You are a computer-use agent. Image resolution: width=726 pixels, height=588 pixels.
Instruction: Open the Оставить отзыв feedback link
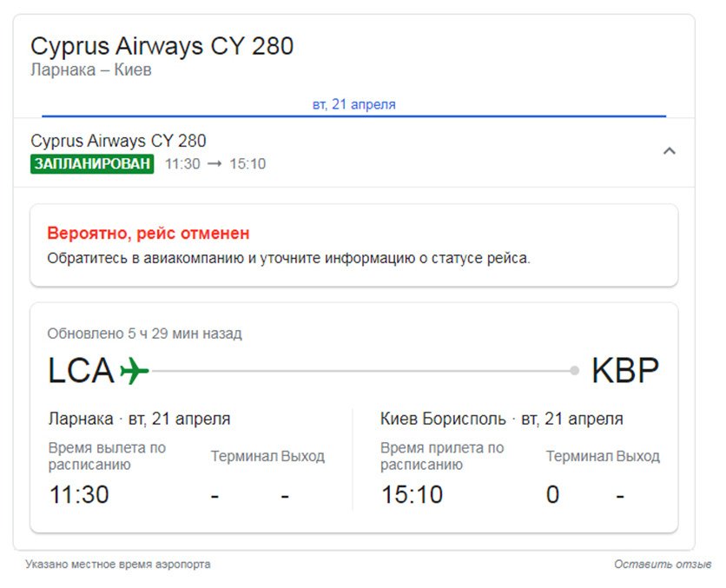coord(663,565)
